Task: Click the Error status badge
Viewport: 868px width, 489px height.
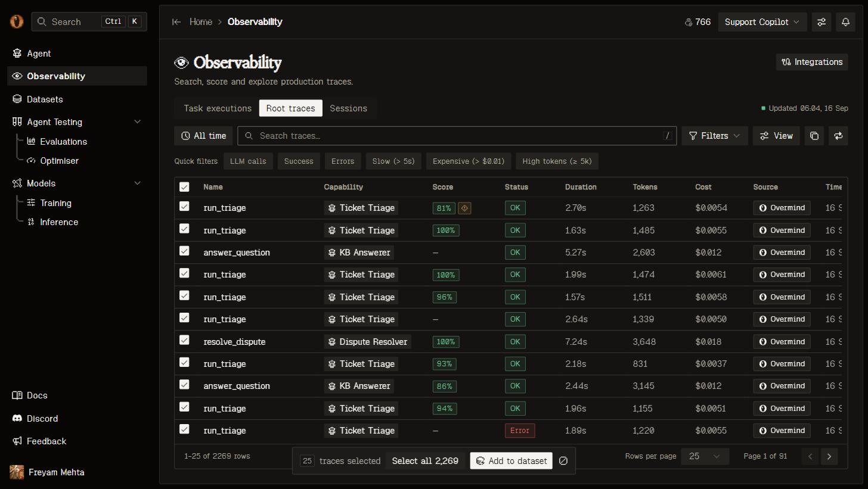Action: [x=520, y=431]
